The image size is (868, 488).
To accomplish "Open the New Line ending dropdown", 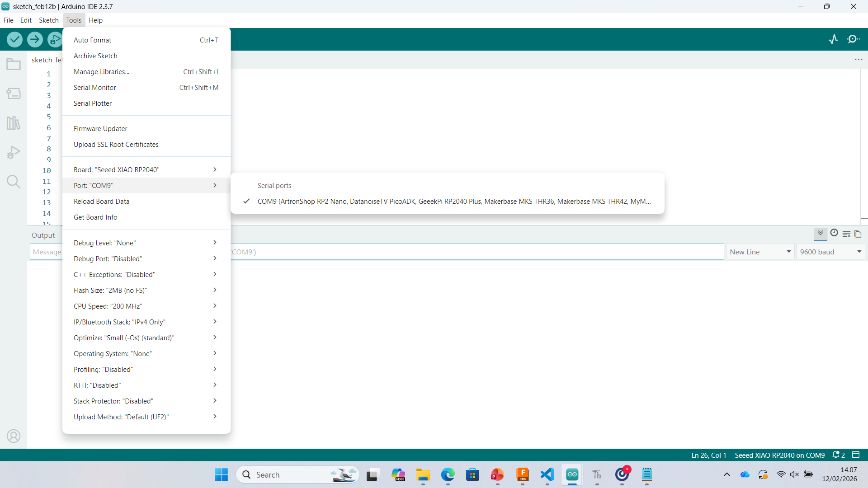I will [760, 252].
